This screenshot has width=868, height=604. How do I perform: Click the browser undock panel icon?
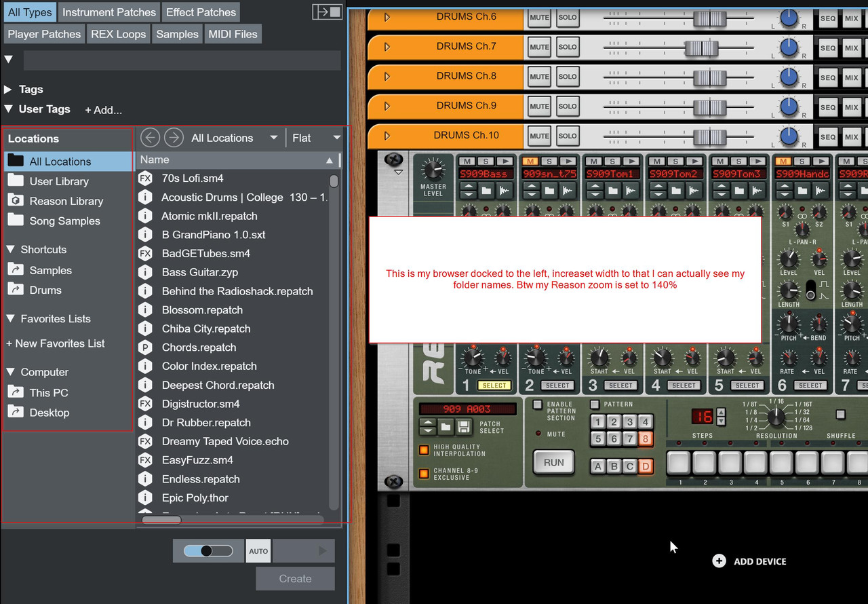(x=327, y=12)
